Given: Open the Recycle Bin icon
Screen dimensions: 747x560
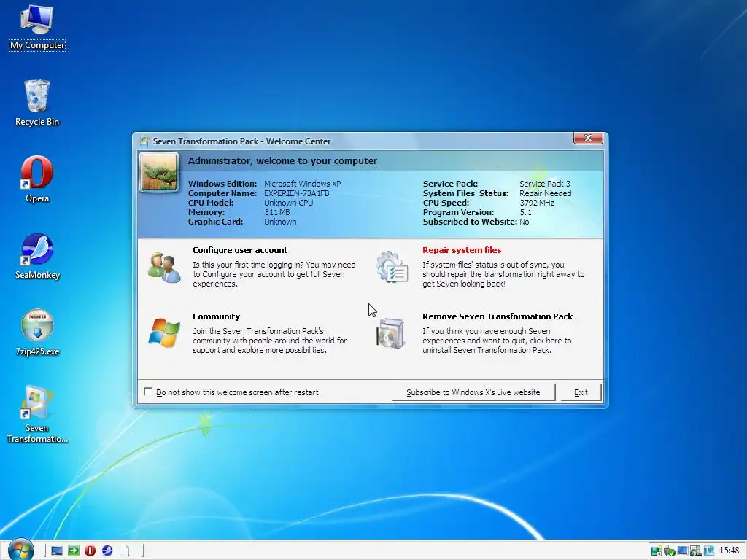Looking at the screenshot, I should pyautogui.click(x=36, y=104).
